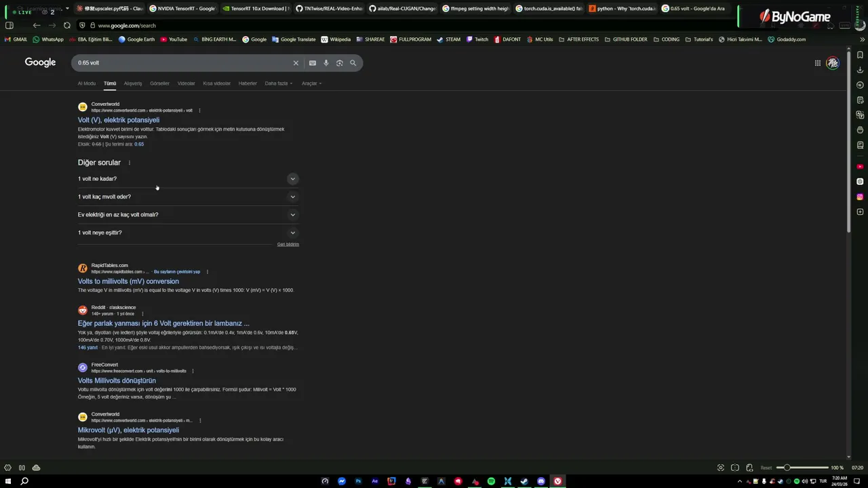
Task: Open the YouTube bookmark
Action: (174, 39)
